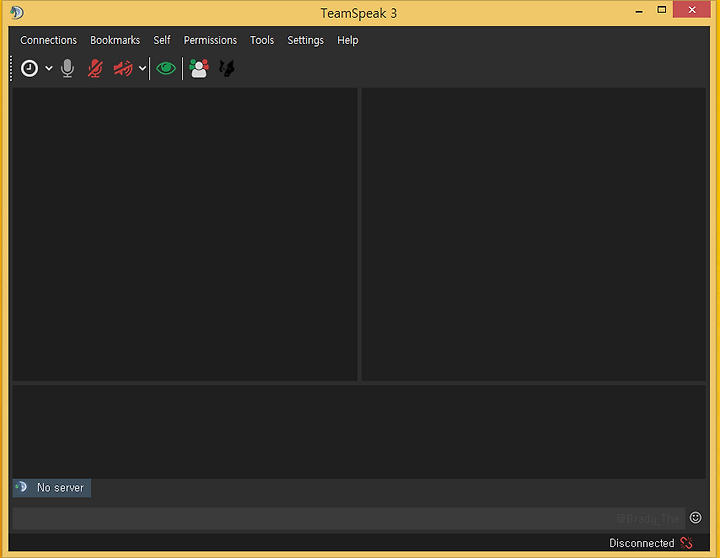Open the Settings menu

tap(305, 40)
